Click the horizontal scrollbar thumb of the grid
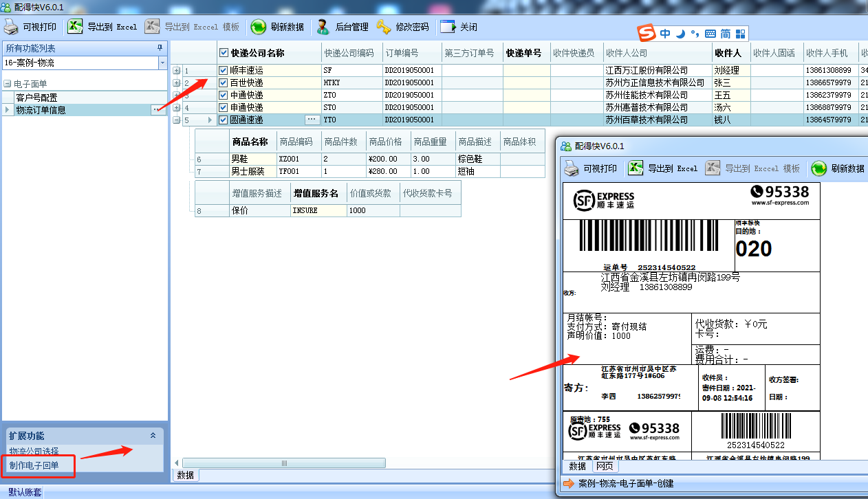 coord(283,463)
